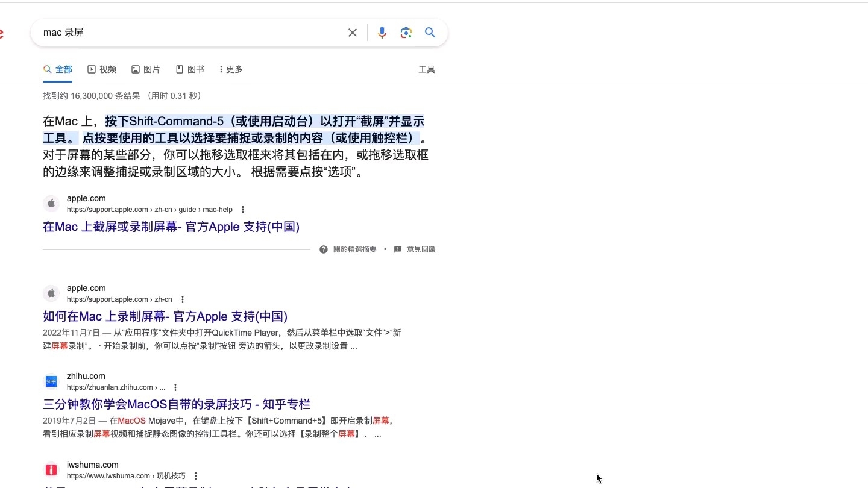Open the options menu for the zhihu.com result
868x488 pixels.
click(x=175, y=387)
